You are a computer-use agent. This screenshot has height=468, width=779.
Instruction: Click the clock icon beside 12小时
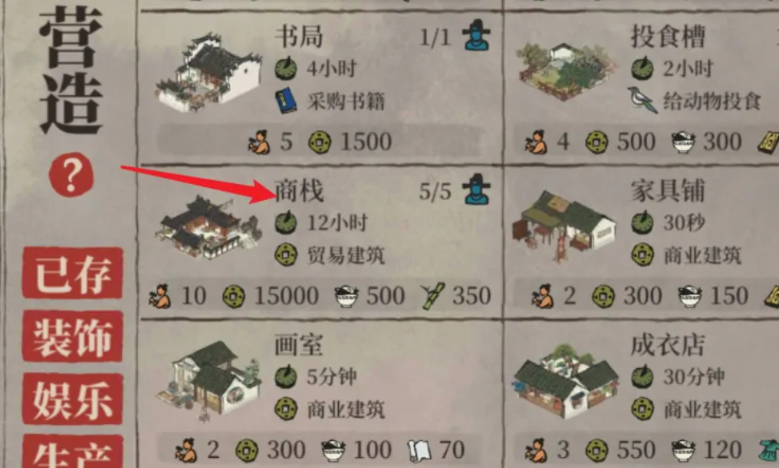(x=286, y=223)
